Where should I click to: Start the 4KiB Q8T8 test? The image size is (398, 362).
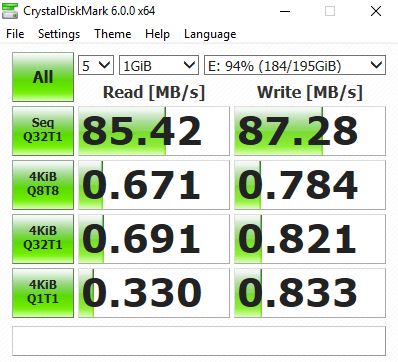43,185
